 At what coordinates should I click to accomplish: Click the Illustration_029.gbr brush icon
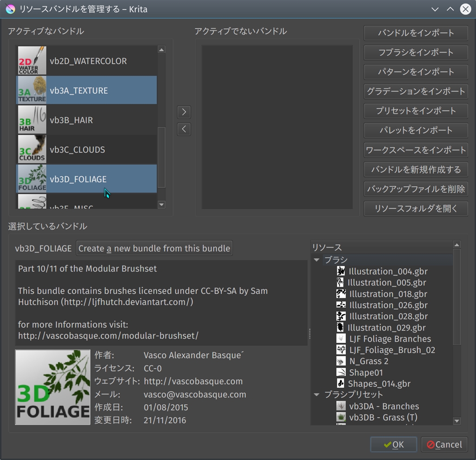(340, 327)
